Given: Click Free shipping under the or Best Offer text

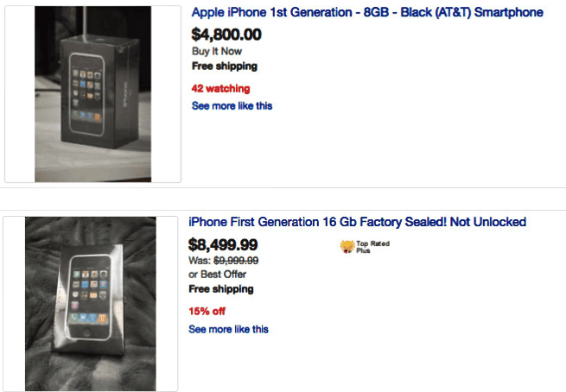Looking at the screenshot, I should [220, 289].
